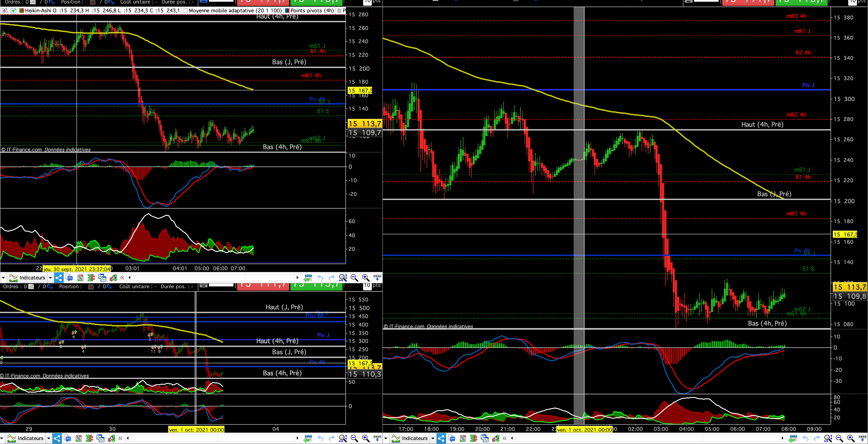Screen dimensions: 868x444
Task: Expand Indicateurs dropdown arrow in top-left chart toolbar
Action: (50, 278)
